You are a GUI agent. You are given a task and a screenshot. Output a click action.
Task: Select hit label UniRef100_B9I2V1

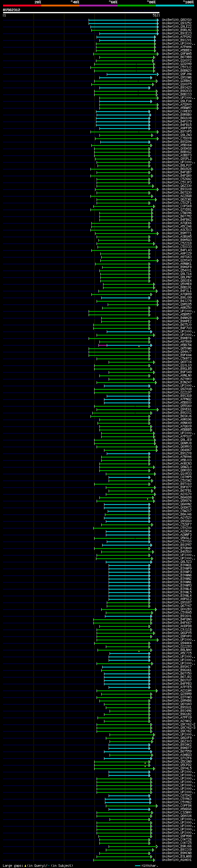(x=177, y=40)
